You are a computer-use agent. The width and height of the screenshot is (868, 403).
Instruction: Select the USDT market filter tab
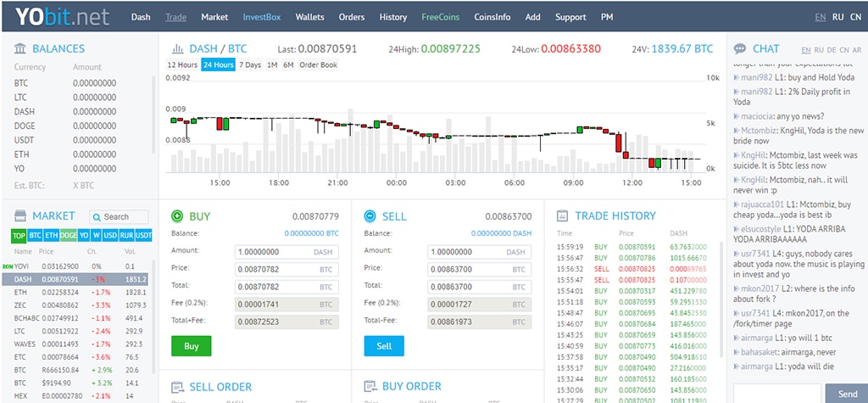click(144, 236)
